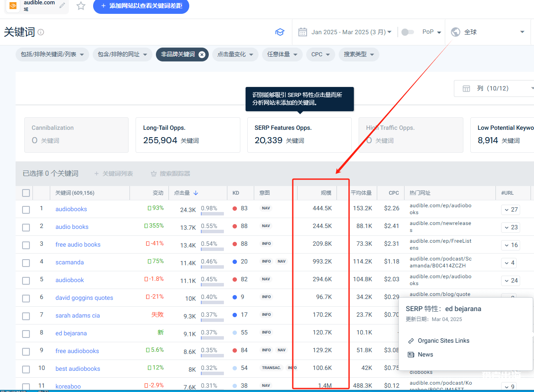This screenshot has width=534, height=392.
Task: Open the PoP dropdown
Action: 432,32
